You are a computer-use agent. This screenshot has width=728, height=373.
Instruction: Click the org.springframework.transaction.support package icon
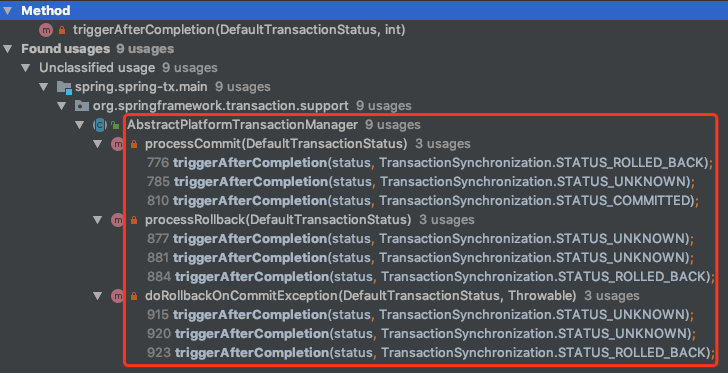pos(82,106)
